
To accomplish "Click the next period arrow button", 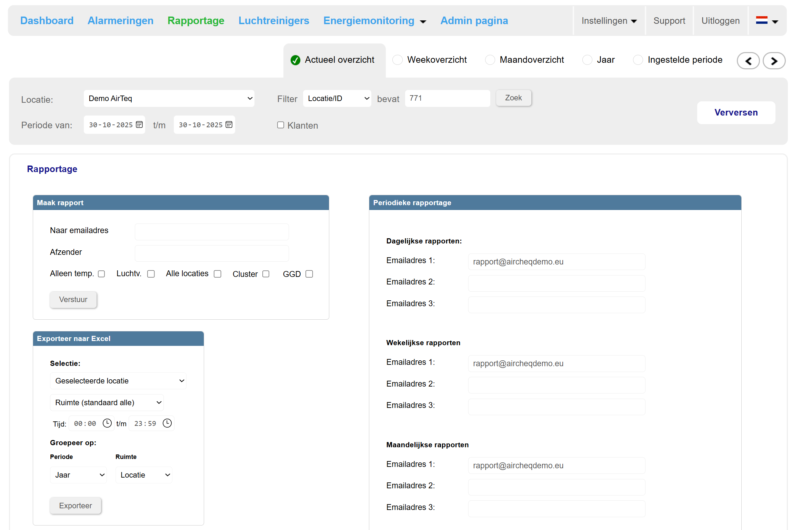I will pos(774,61).
